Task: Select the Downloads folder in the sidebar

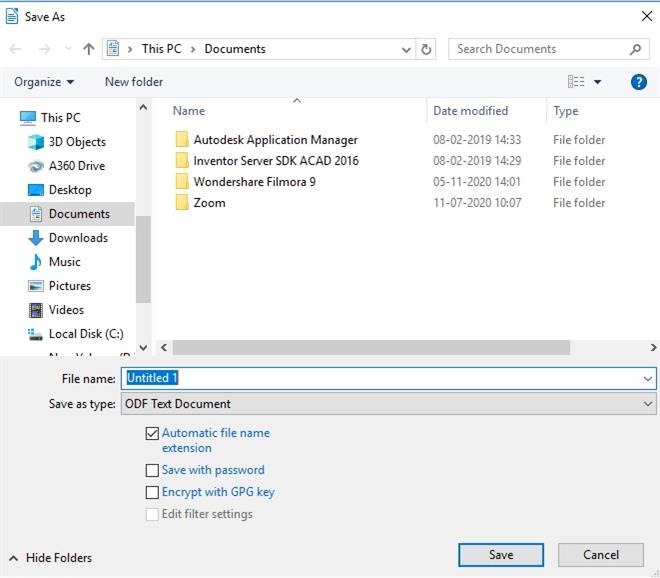Action: click(77, 238)
